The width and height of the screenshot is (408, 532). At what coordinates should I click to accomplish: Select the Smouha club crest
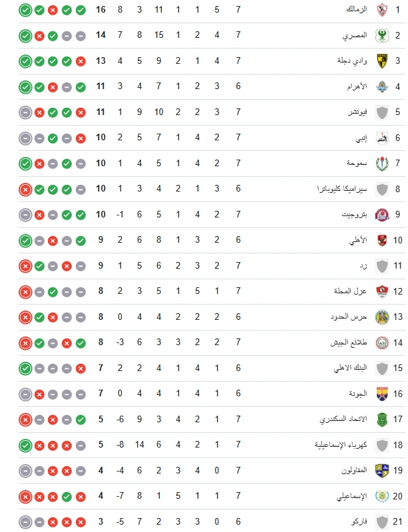tap(382, 163)
